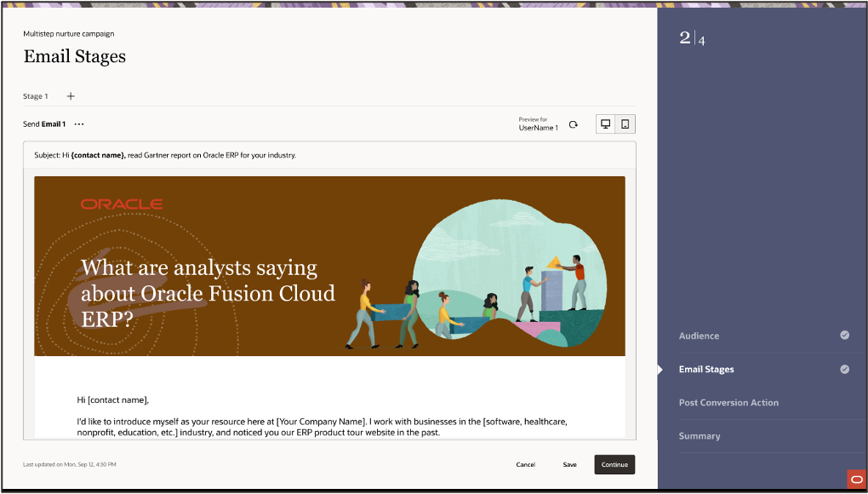This screenshot has width=868, height=494.
Task: Refresh the preview for UserName 1
Action: point(573,124)
